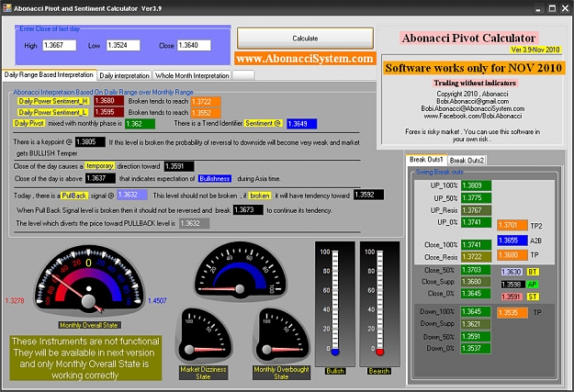
Task: Switch to Whole Month Interpretation tab
Action: click(x=192, y=75)
